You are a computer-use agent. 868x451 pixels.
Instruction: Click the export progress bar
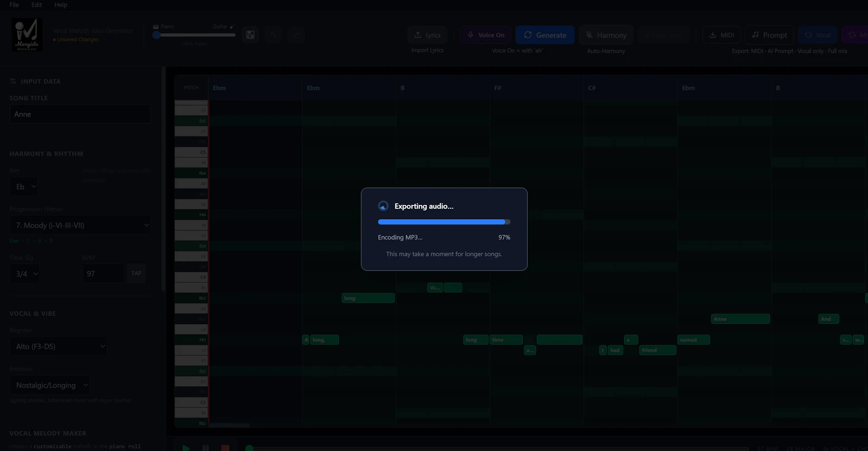tap(444, 222)
